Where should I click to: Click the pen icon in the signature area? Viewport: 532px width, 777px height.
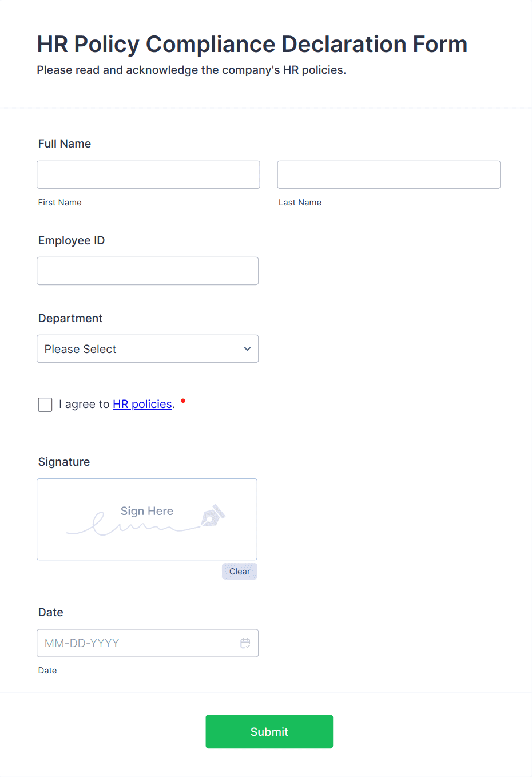click(x=214, y=515)
